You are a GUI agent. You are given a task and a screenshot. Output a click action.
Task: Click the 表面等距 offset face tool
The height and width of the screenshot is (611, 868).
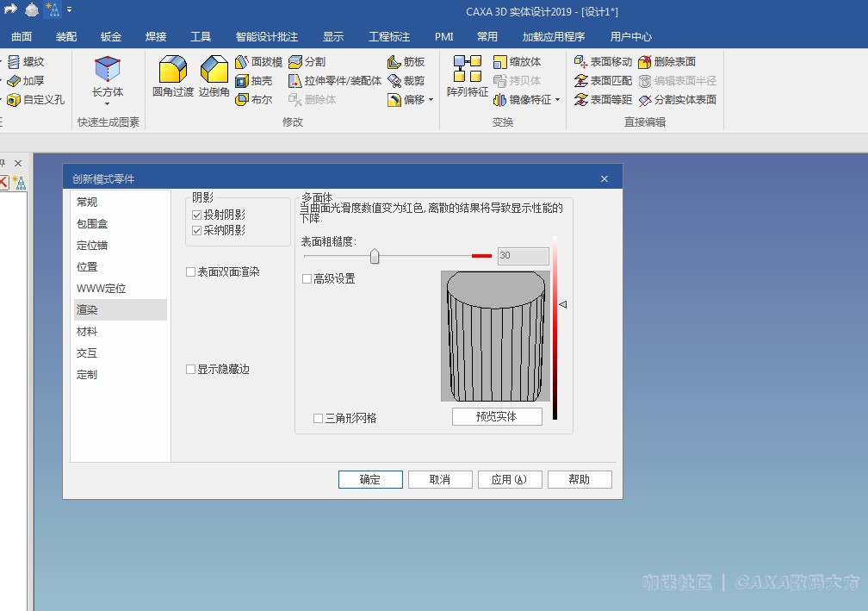603,100
